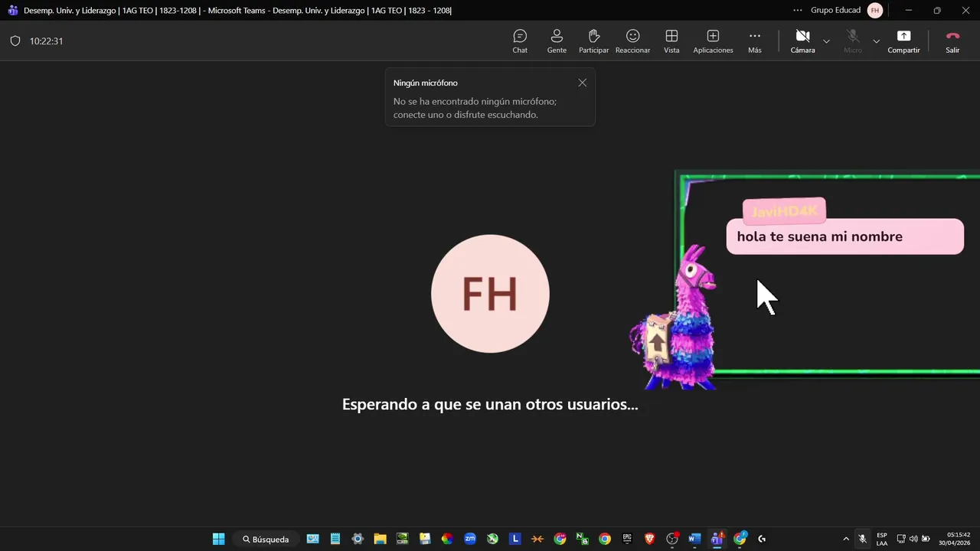Open the Más options menu
980x551 pixels.
pyautogui.click(x=755, y=41)
